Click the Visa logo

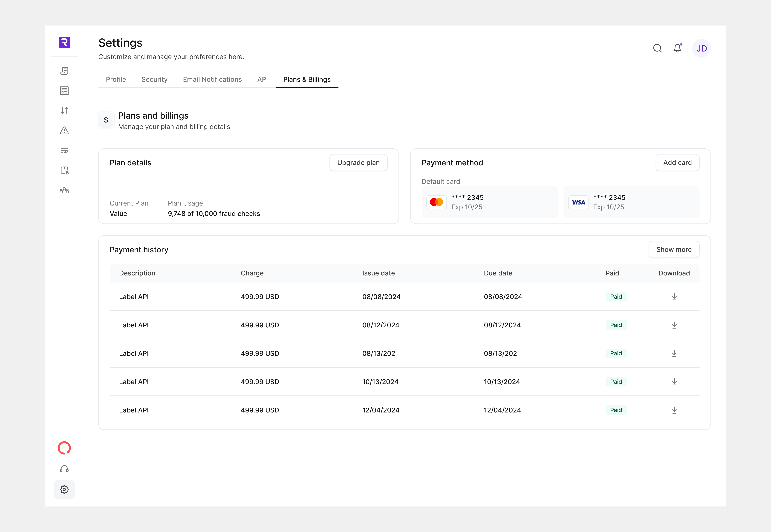tap(578, 202)
